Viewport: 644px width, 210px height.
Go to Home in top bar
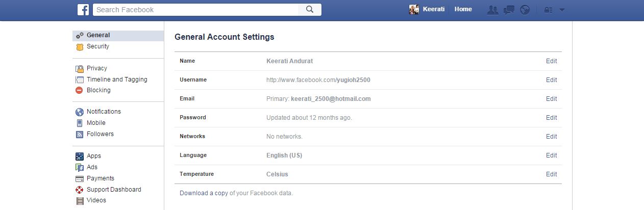(x=463, y=9)
